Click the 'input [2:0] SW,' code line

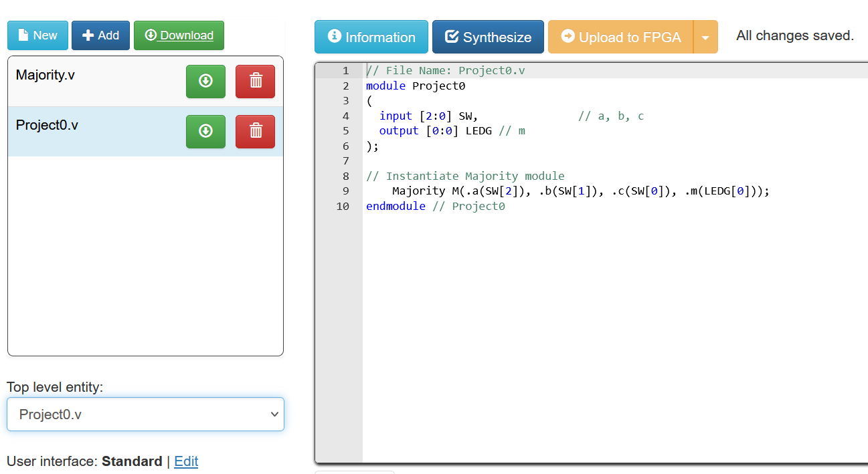428,116
